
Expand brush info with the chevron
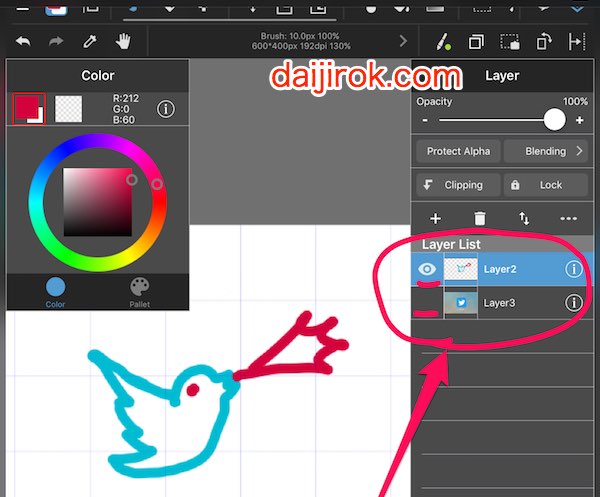pos(403,41)
